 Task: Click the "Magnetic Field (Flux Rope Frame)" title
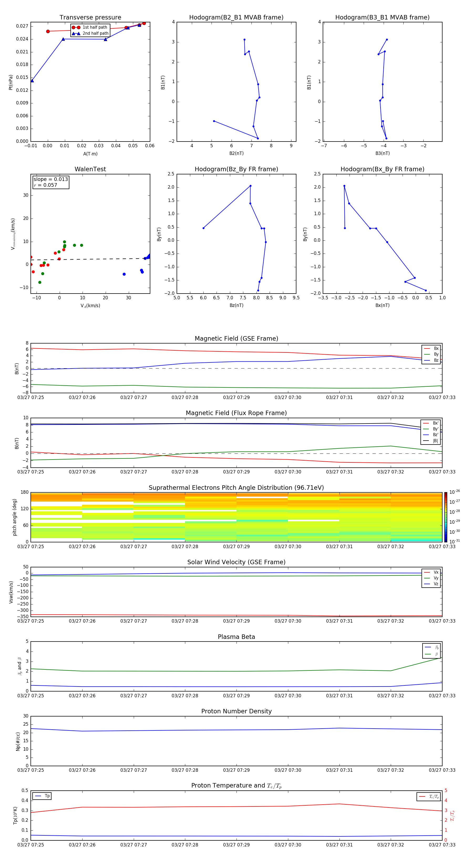[236, 413]
